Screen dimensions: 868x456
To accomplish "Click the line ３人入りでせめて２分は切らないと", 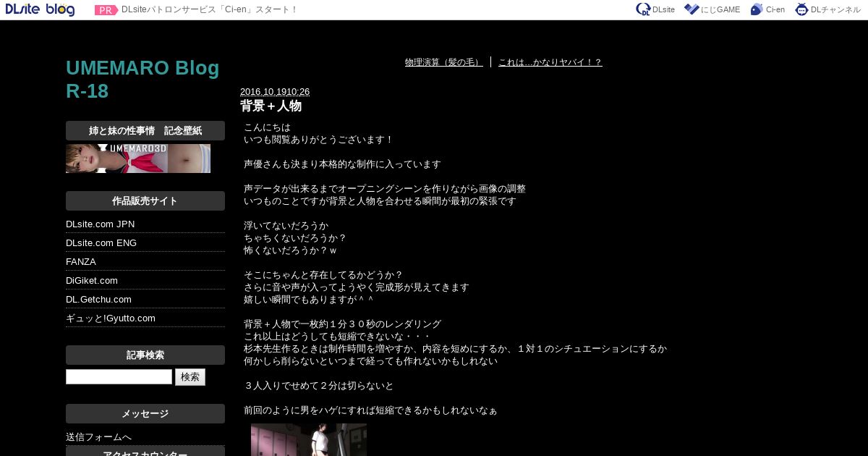I will click(x=319, y=386).
